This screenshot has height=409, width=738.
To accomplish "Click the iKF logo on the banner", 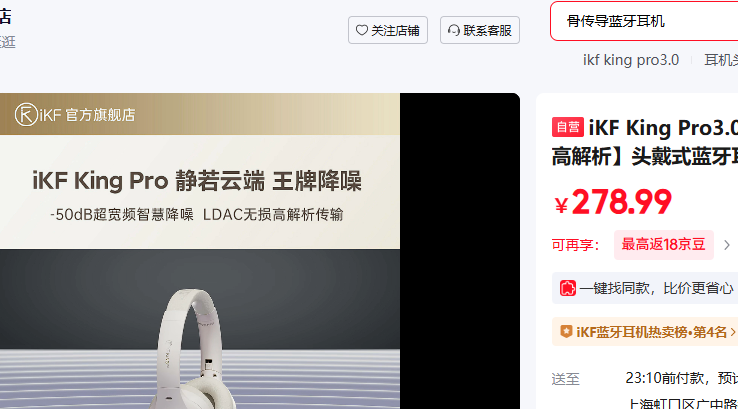I will click(26, 114).
